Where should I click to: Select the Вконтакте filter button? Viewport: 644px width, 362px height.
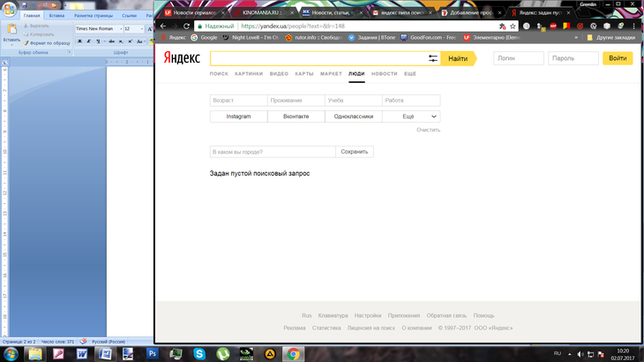tap(296, 117)
